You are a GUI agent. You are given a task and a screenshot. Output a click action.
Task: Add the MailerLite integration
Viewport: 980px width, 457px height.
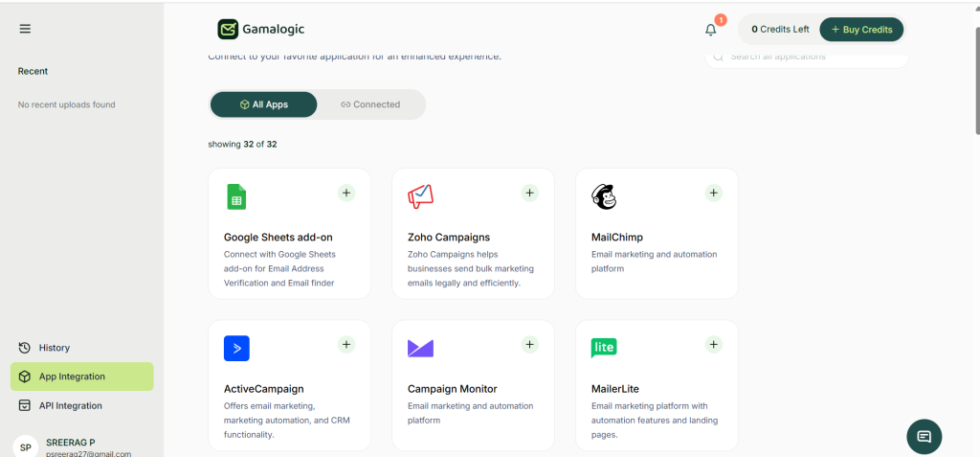(714, 344)
